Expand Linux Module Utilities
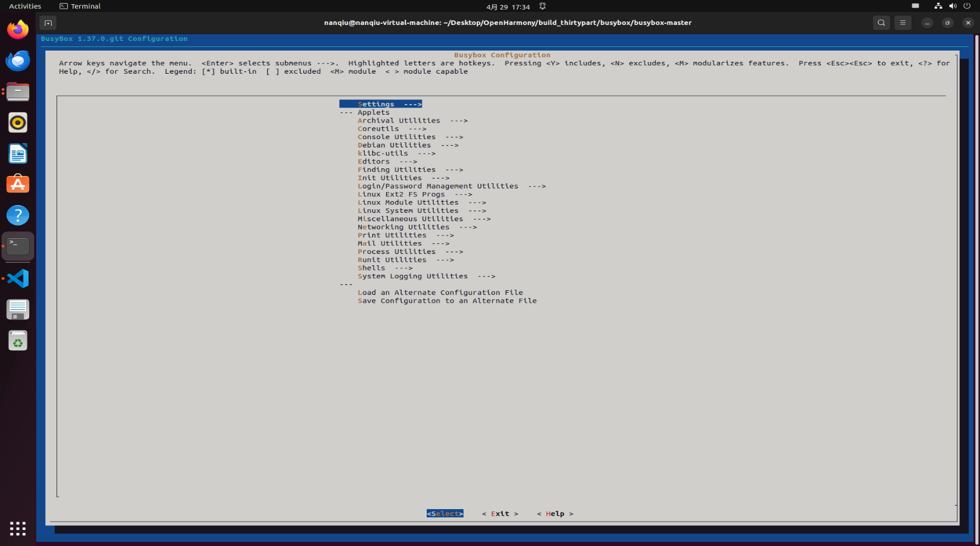The width and height of the screenshot is (980, 546). [422, 203]
